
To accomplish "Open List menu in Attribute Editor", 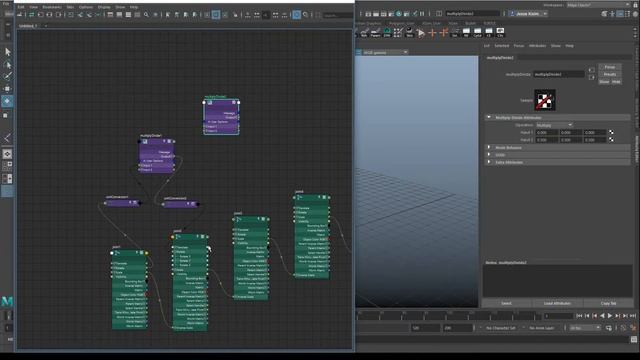I will click(487, 46).
